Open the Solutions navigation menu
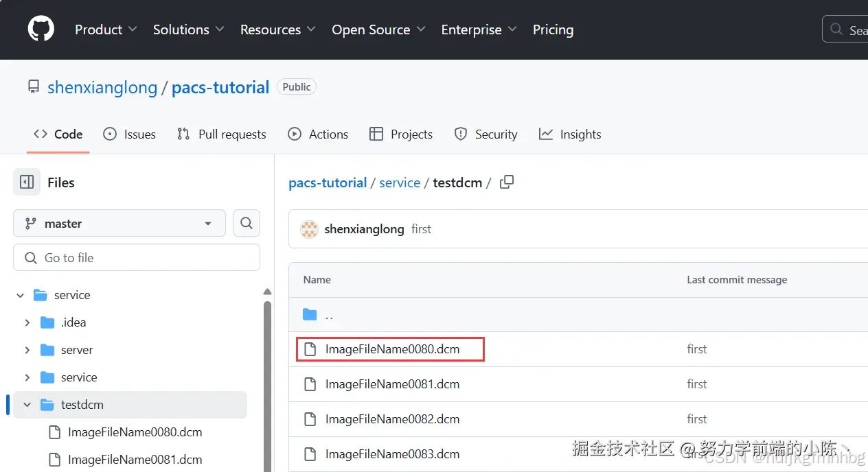Screen dimensions: 868x472 click(188, 29)
